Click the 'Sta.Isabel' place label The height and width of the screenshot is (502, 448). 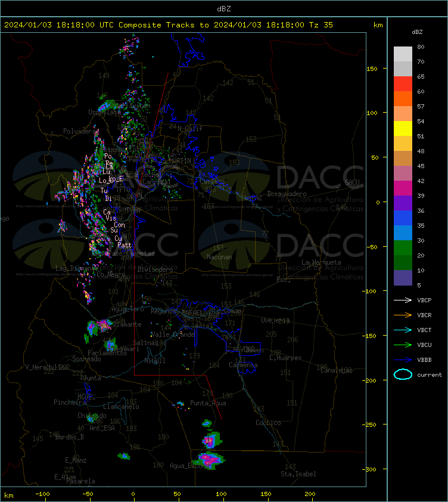tap(298, 474)
